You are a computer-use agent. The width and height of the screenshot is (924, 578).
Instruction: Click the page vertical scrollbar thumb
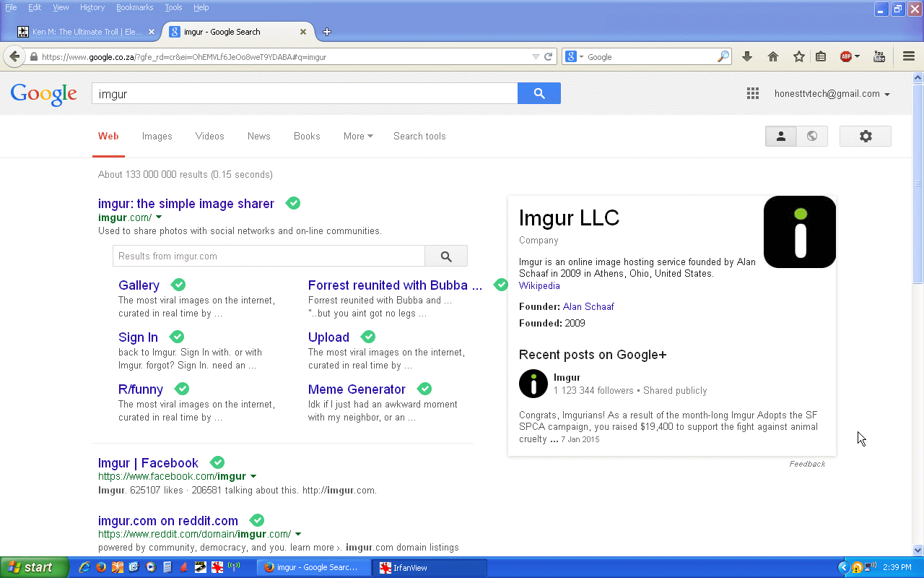[918, 183]
